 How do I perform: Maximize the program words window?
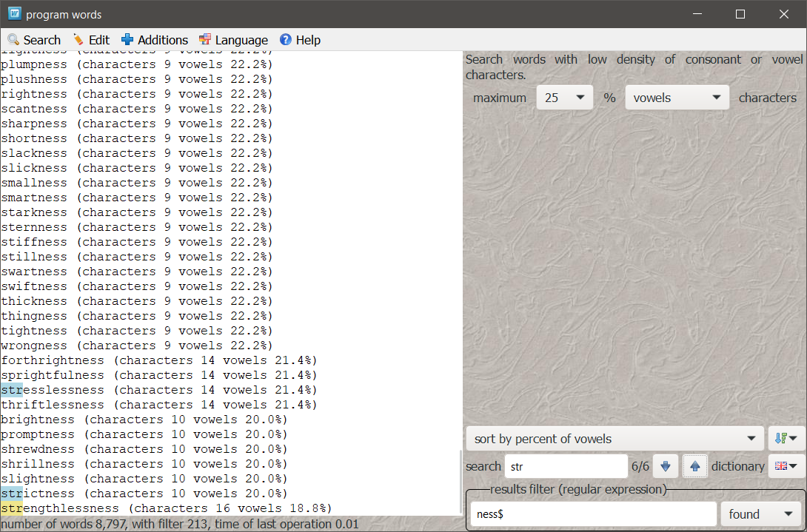tap(740, 14)
